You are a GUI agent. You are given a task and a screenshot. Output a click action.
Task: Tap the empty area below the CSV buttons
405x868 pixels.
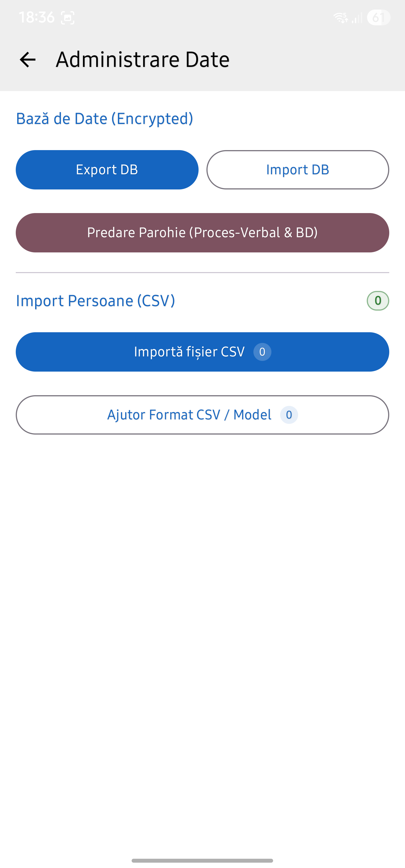(x=202, y=573)
